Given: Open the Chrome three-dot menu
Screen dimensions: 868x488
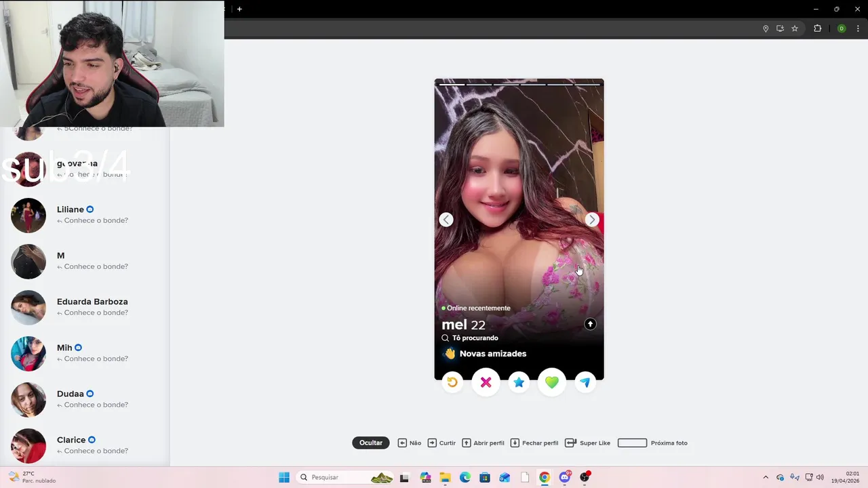Looking at the screenshot, I should click(857, 28).
